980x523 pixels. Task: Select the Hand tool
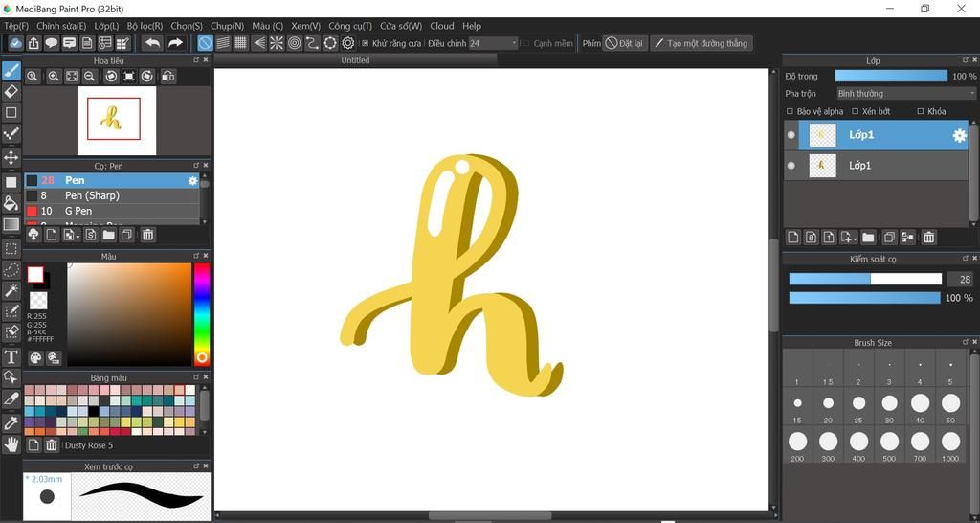click(11, 444)
